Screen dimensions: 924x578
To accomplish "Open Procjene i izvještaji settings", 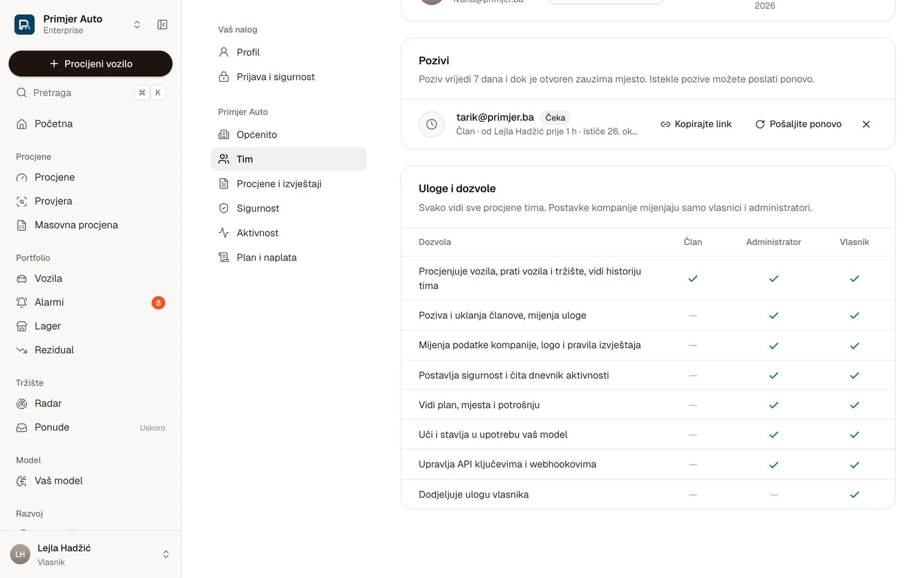I will (x=289, y=184).
